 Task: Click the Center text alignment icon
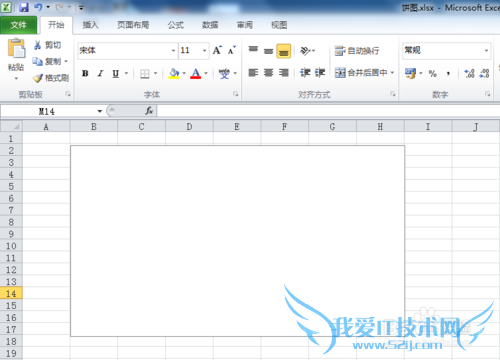(x=268, y=73)
